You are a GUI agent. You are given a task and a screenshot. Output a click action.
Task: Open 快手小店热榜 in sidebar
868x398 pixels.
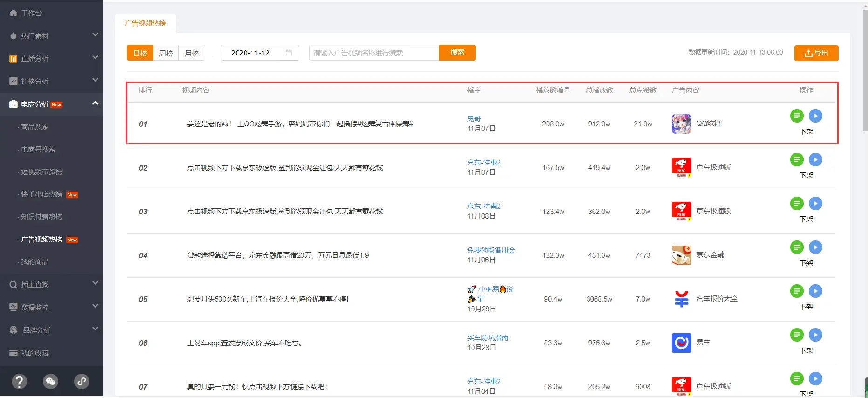tap(41, 194)
